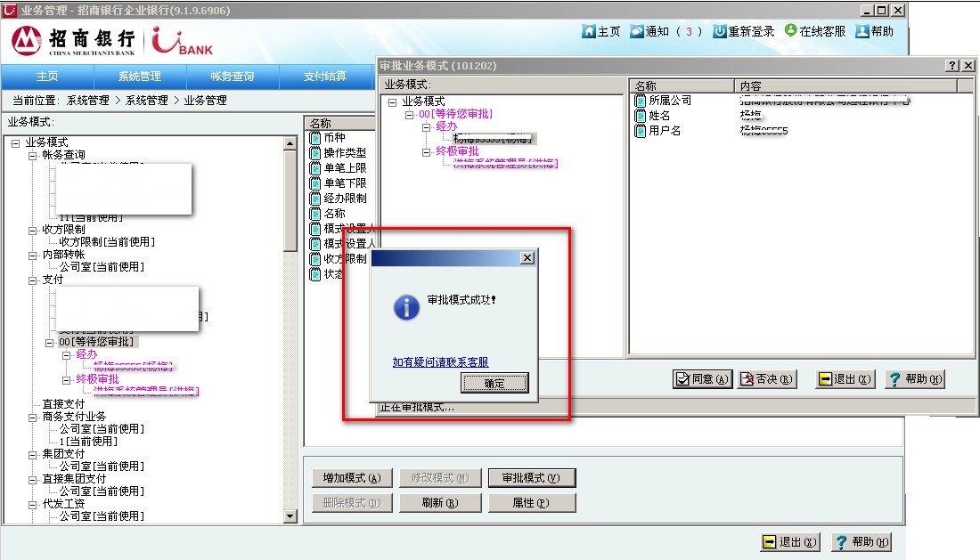Collapse the 商务支付业务 tree node
The height and width of the screenshot is (560, 980).
33,417
